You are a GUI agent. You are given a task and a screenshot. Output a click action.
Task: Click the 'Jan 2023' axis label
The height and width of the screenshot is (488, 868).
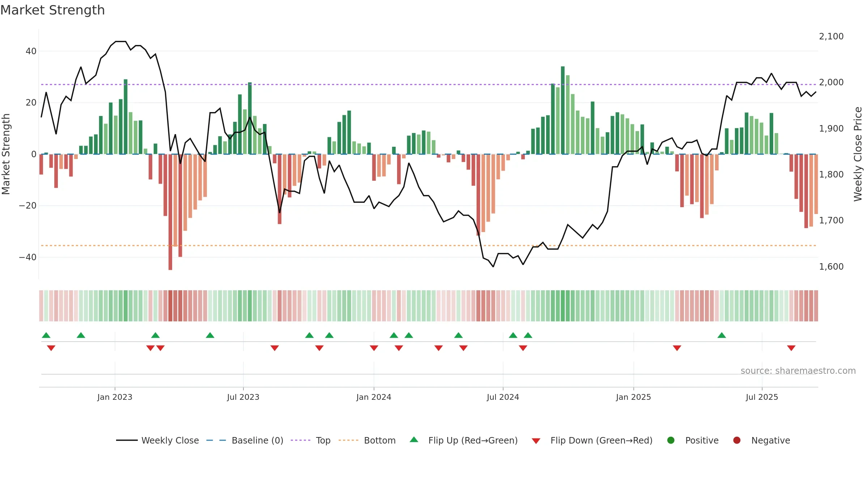[x=115, y=397]
